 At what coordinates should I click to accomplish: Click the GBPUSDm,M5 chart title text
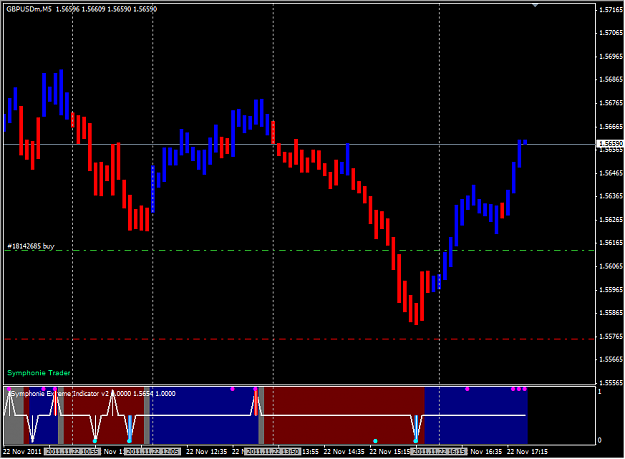point(29,9)
